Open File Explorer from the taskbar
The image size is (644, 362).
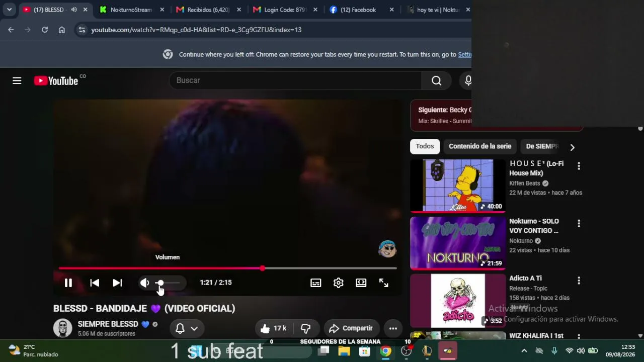(344, 351)
